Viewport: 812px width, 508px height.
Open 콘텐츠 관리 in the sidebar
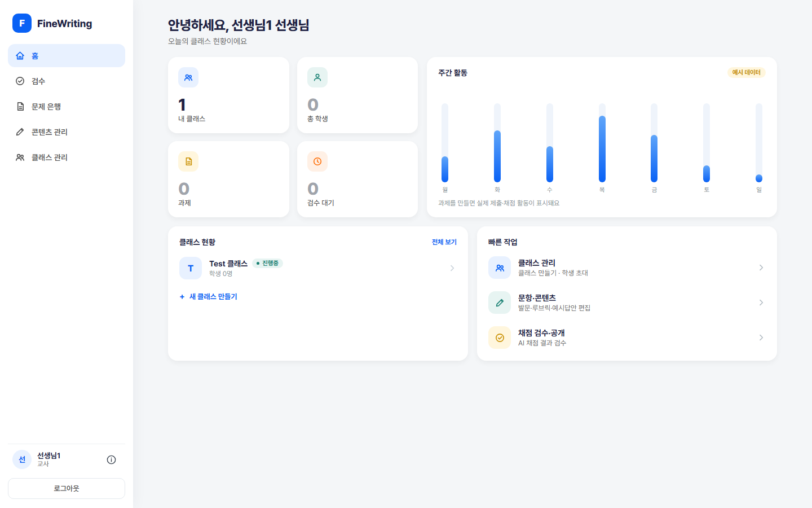point(67,132)
